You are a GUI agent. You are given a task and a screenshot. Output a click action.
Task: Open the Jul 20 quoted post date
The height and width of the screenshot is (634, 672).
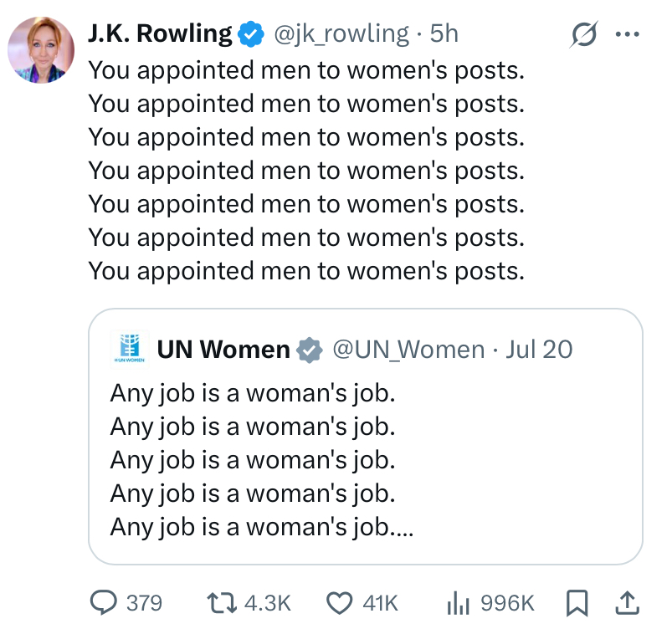click(539, 349)
